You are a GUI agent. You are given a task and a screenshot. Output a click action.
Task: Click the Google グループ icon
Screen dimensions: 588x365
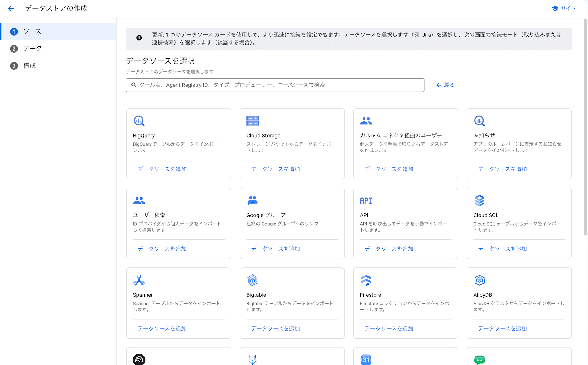point(253,201)
